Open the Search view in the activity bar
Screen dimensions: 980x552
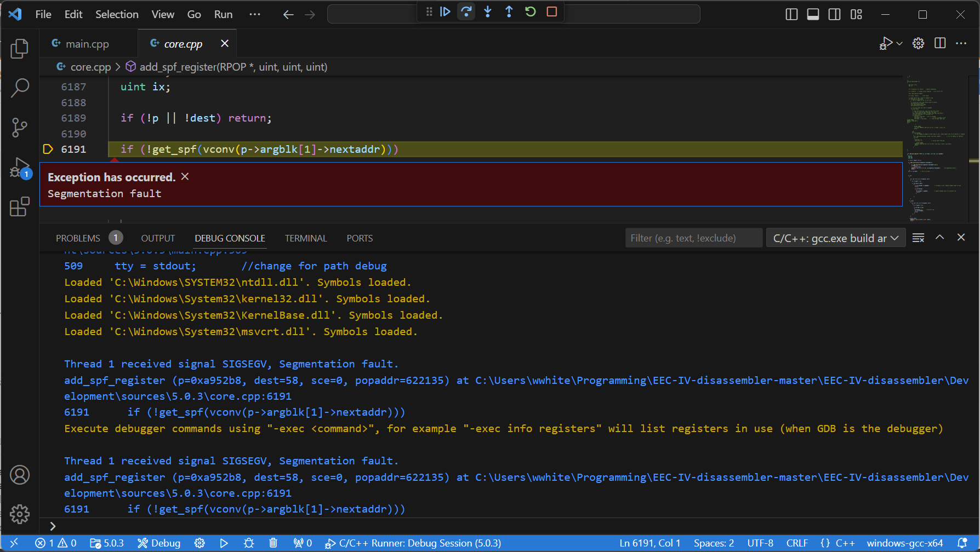(x=20, y=88)
